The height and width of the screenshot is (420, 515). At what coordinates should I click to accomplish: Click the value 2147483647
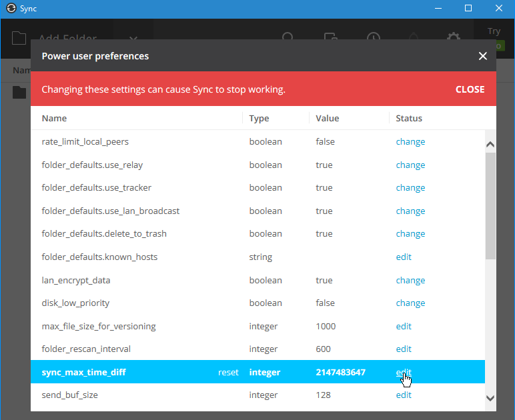[341, 372]
